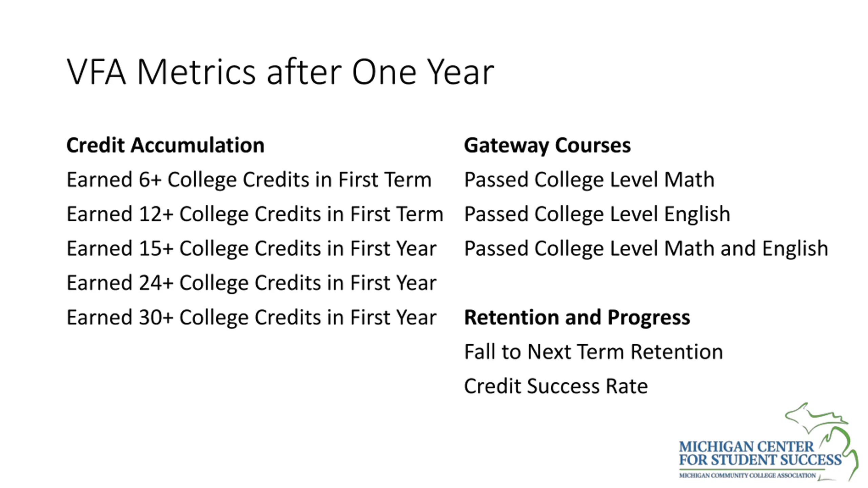The image size is (868, 488).
Task: Select the Retention and Progress heading
Action: click(577, 318)
